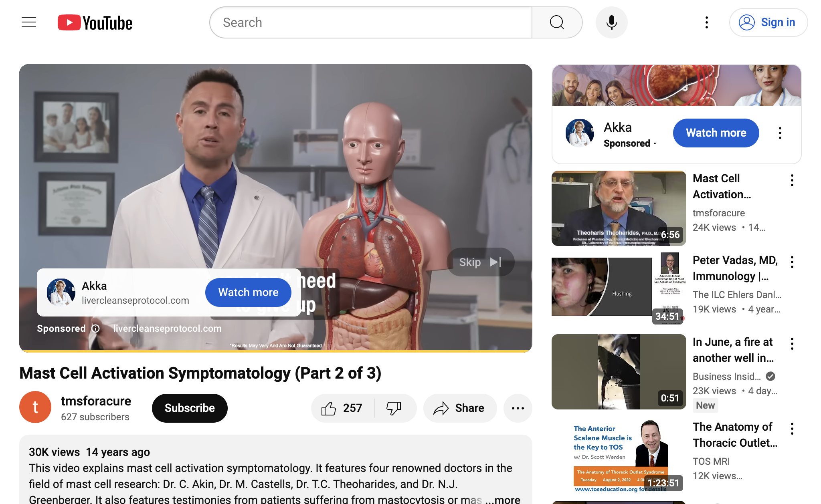Click Watch more in sidebar Akka ad
This screenshot has width=821, height=504.
coord(716,133)
